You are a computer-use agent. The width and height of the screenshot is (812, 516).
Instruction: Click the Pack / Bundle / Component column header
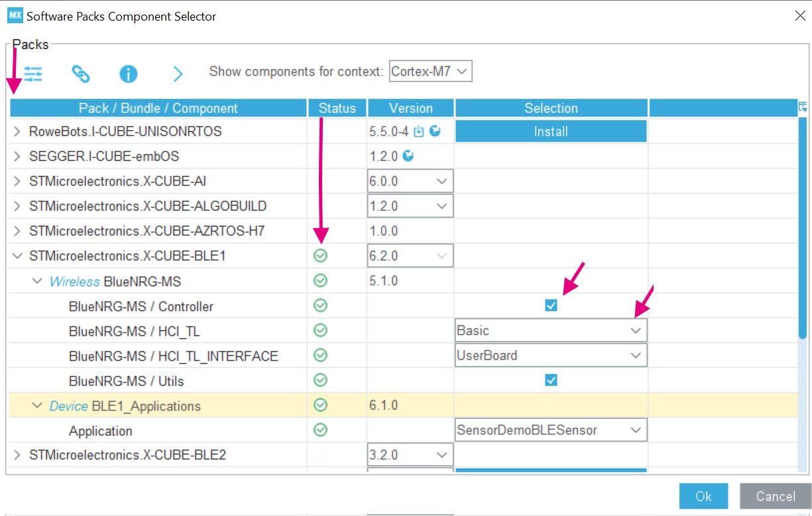[x=158, y=108]
